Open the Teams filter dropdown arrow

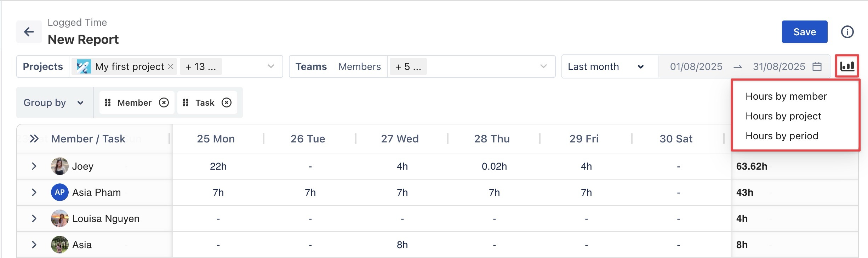(x=543, y=66)
